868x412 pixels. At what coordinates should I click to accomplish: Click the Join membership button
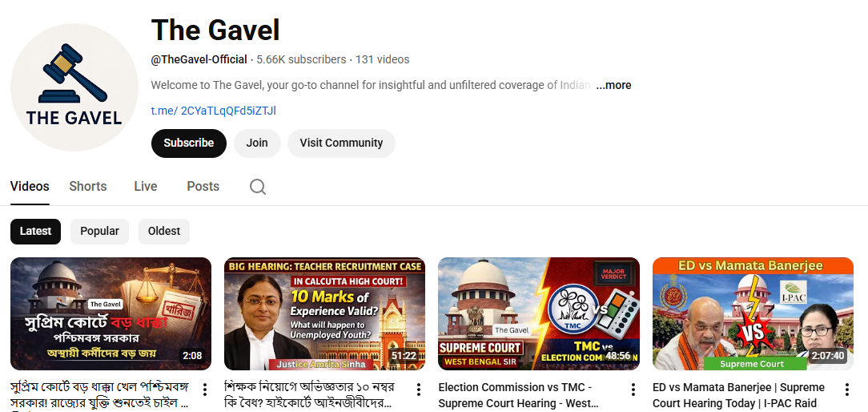(257, 143)
